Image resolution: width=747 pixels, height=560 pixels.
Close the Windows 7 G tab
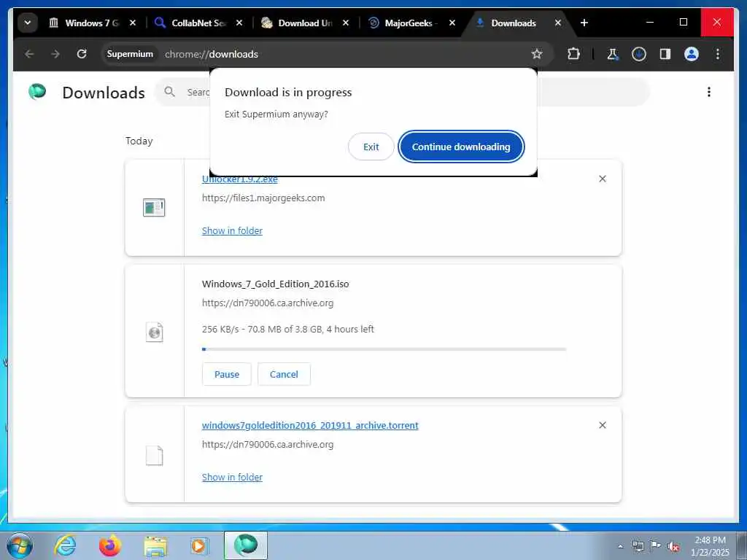pyautogui.click(x=133, y=23)
